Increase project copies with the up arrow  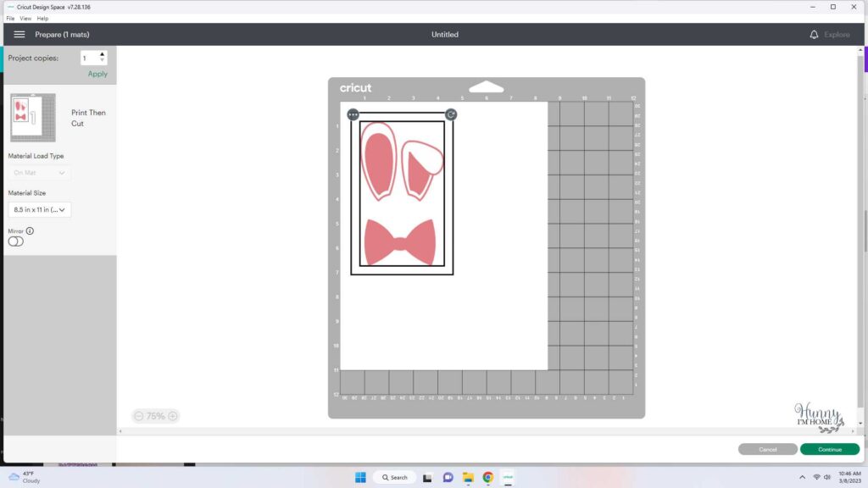point(102,54)
